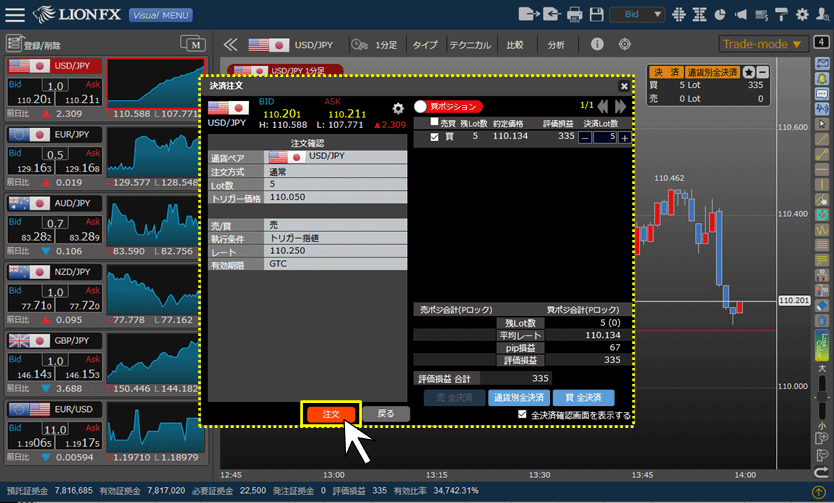Screen dimensions: 834x503
Task: Open the EUR/USD mini chart thumbnail
Action: [155, 426]
